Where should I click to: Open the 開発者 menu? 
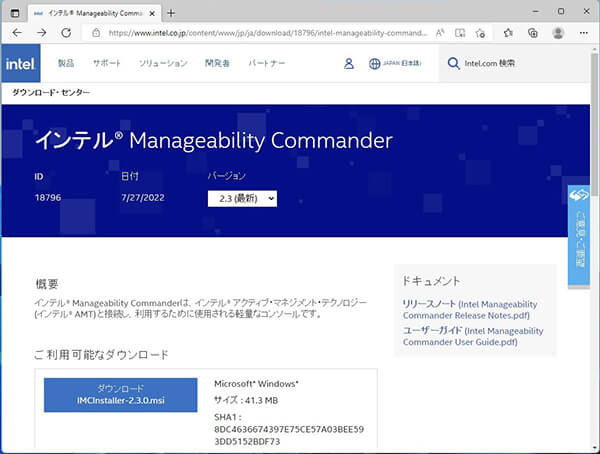[217, 63]
